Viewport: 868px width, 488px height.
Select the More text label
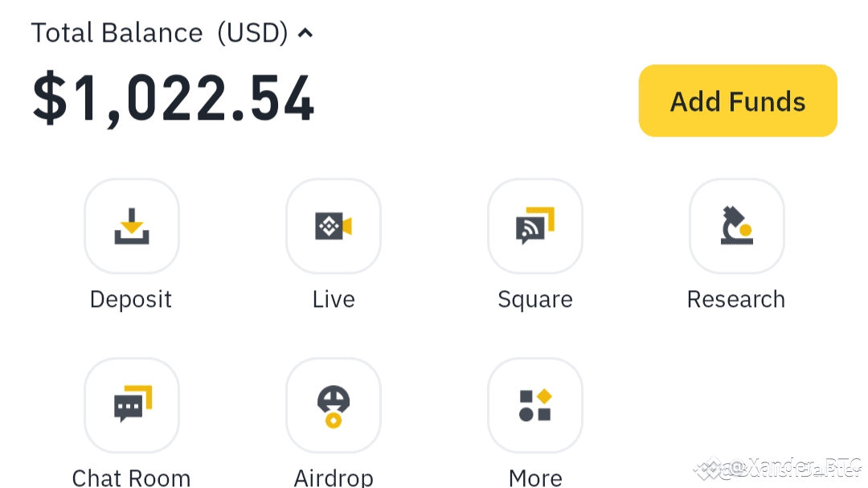tap(535, 478)
